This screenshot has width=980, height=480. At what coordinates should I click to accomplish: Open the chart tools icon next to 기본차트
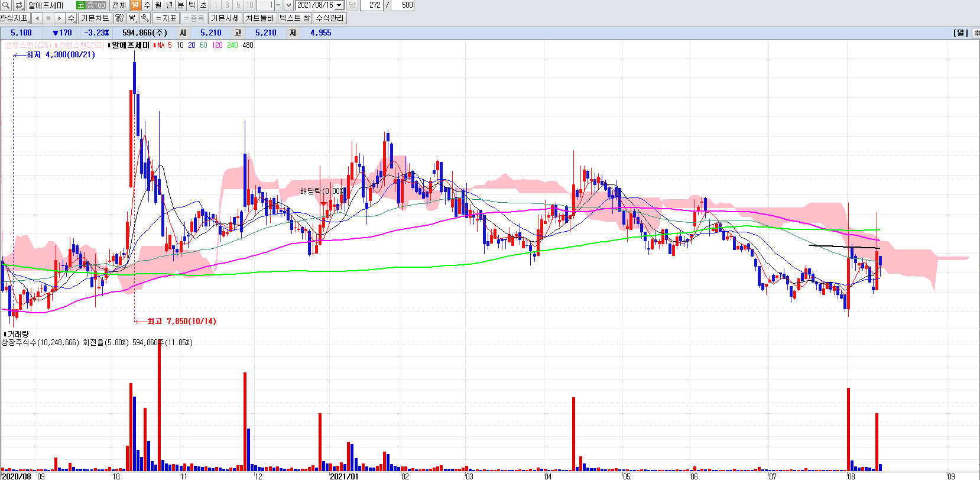[119, 18]
